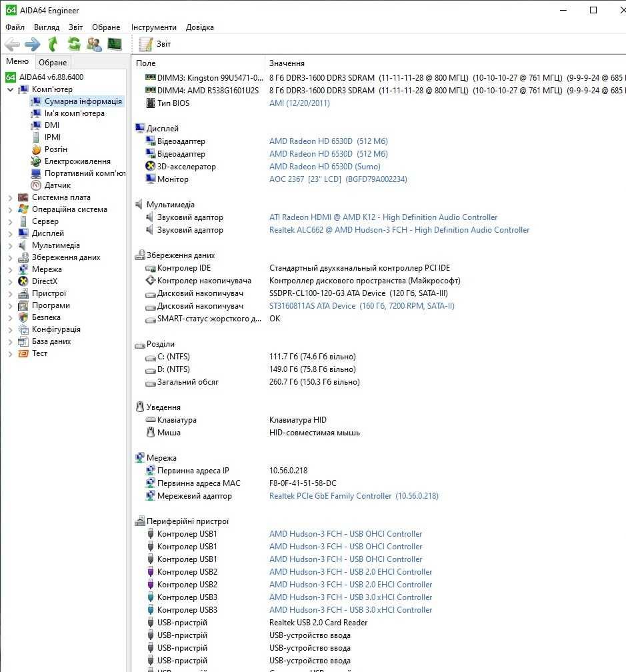The height and width of the screenshot is (672, 626).
Task: Open the Довідка menu
Action: tap(200, 27)
